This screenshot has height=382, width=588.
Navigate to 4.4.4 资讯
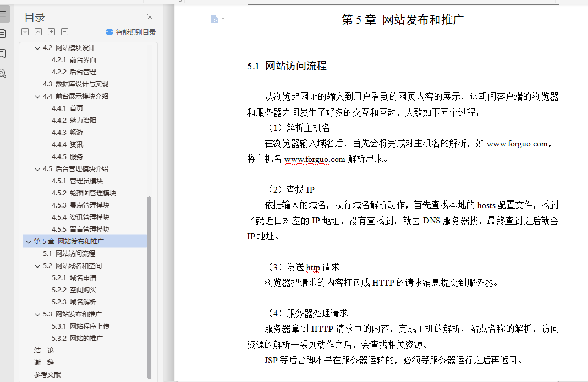(68, 144)
